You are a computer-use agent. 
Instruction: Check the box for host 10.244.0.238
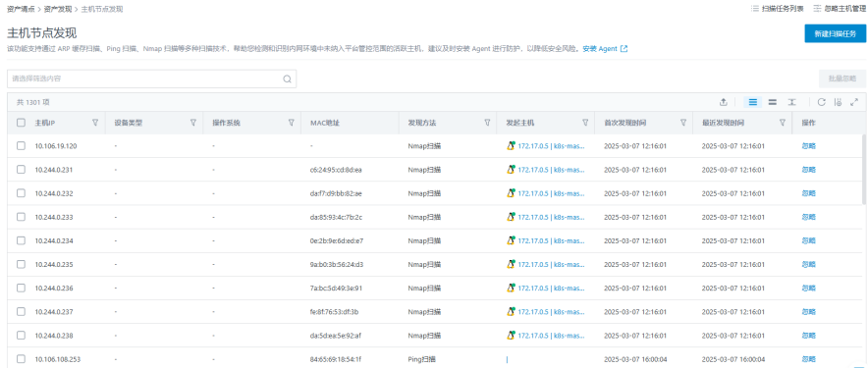point(21,336)
